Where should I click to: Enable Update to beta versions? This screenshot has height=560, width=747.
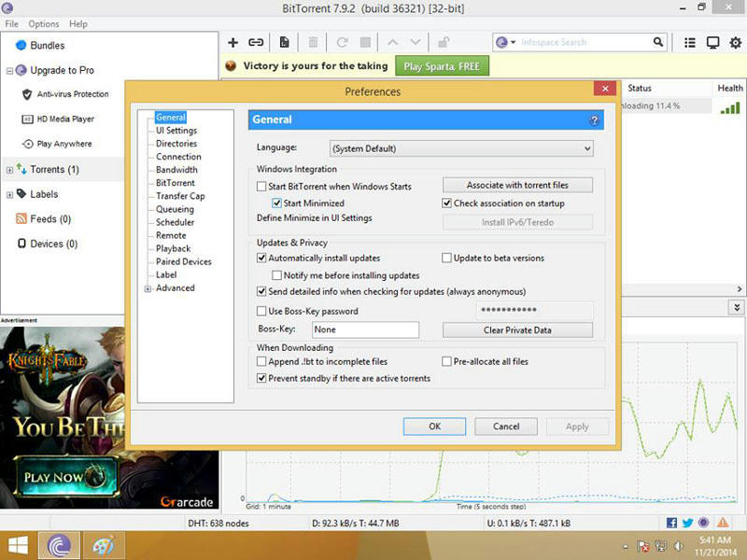tap(446, 258)
